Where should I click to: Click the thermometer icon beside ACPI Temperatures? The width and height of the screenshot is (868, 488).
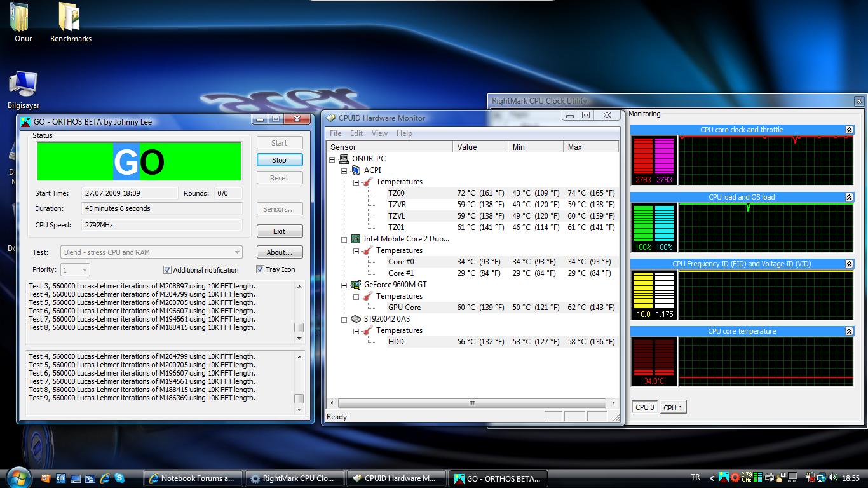pos(368,182)
